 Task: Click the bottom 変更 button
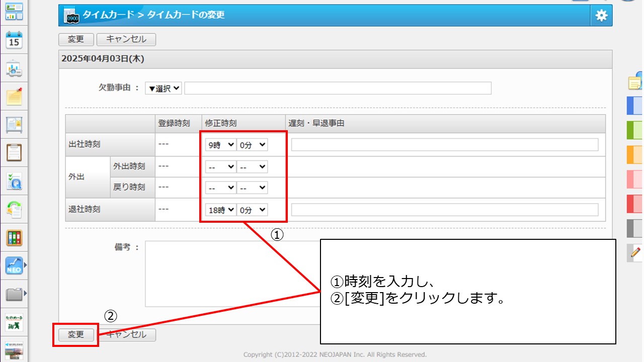click(x=76, y=334)
